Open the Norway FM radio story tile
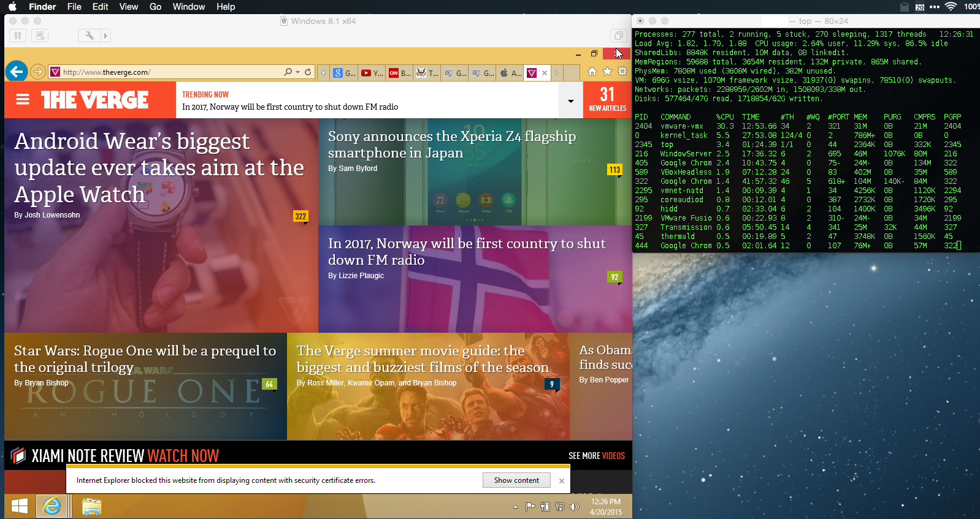 tap(467, 252)
